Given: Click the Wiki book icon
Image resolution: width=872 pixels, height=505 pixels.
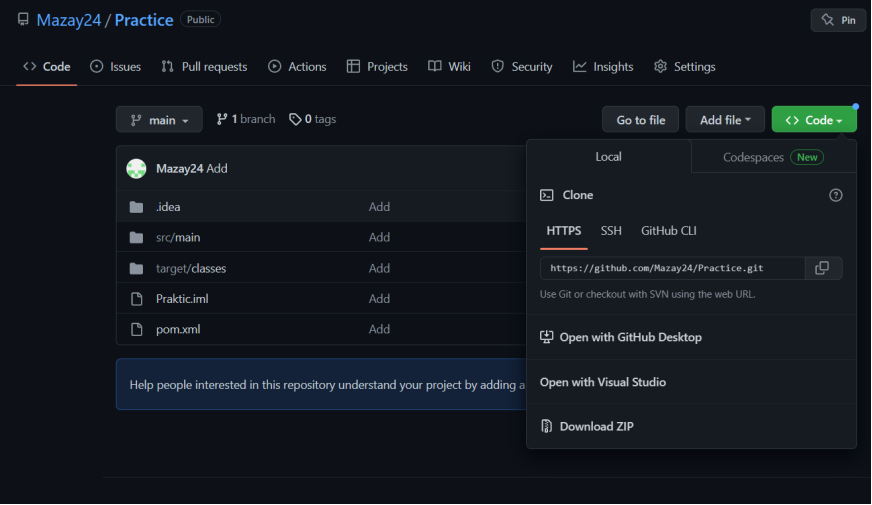Looking at the screenshot, I should pos(434,66).
